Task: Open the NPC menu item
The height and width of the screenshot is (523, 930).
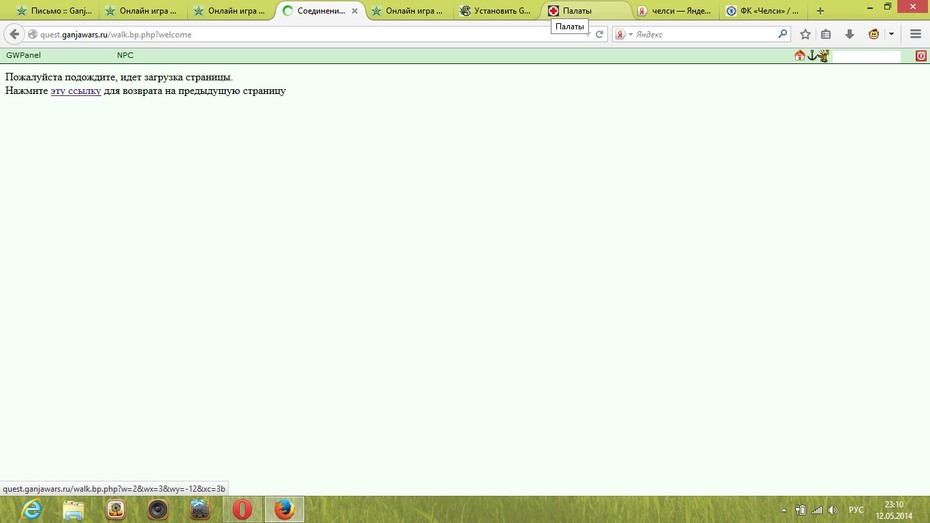Action: point(125,55)
